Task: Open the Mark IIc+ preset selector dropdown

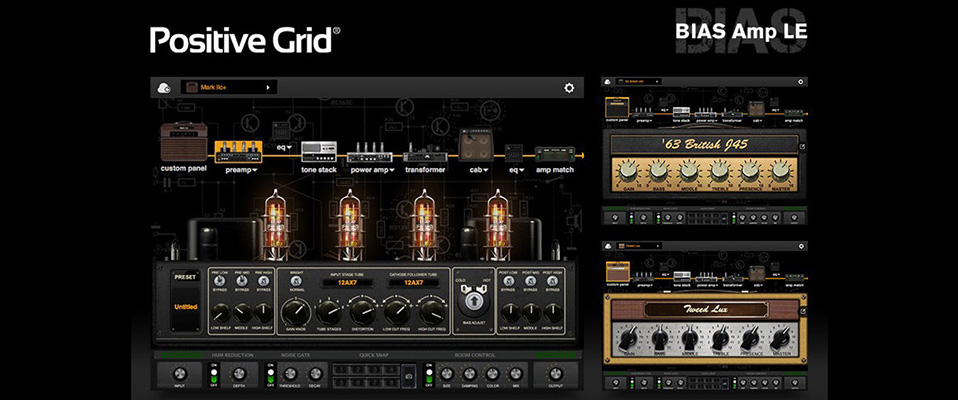Action: click(x=229, y=87)
